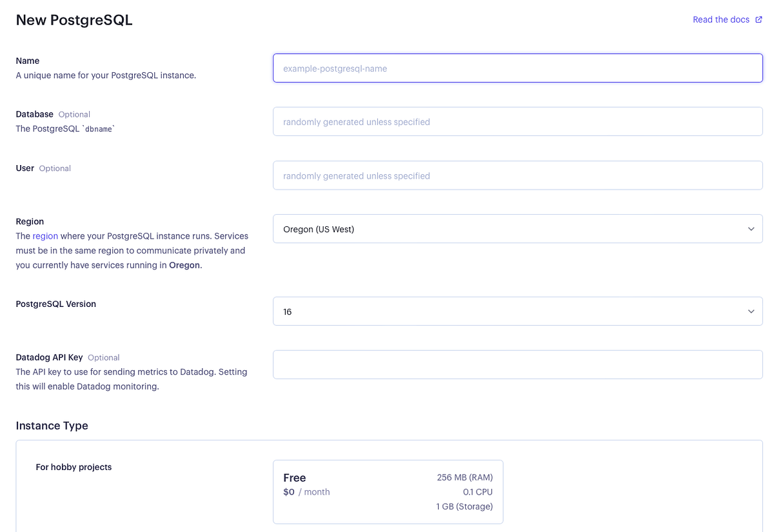Select the Free hobby instance type card
The height and width of the screenshot is (532, 774).
click(388, 491)
